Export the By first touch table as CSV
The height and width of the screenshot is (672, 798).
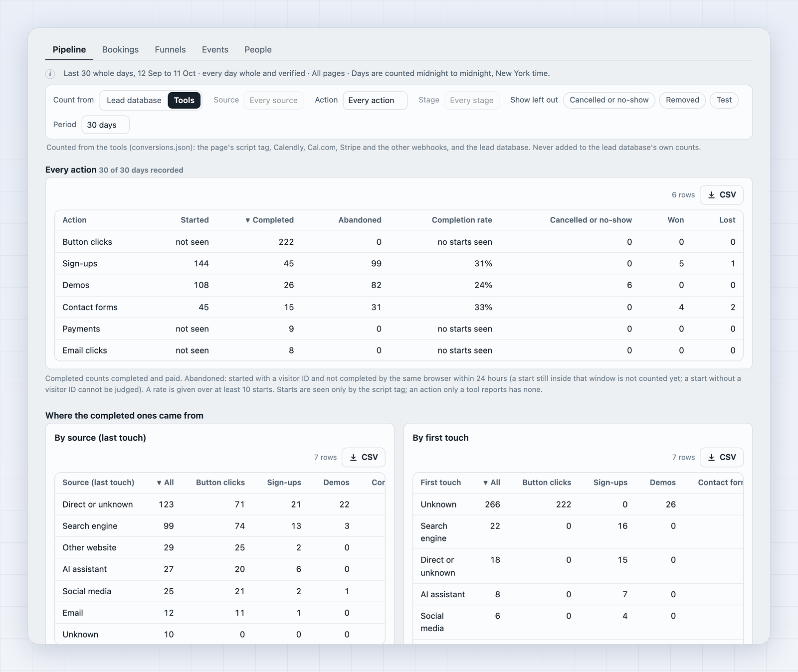[721, 457]
